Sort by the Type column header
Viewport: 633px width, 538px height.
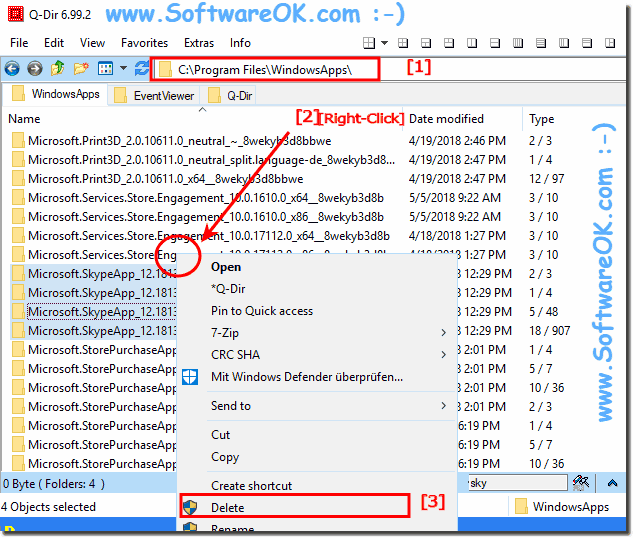542,119
